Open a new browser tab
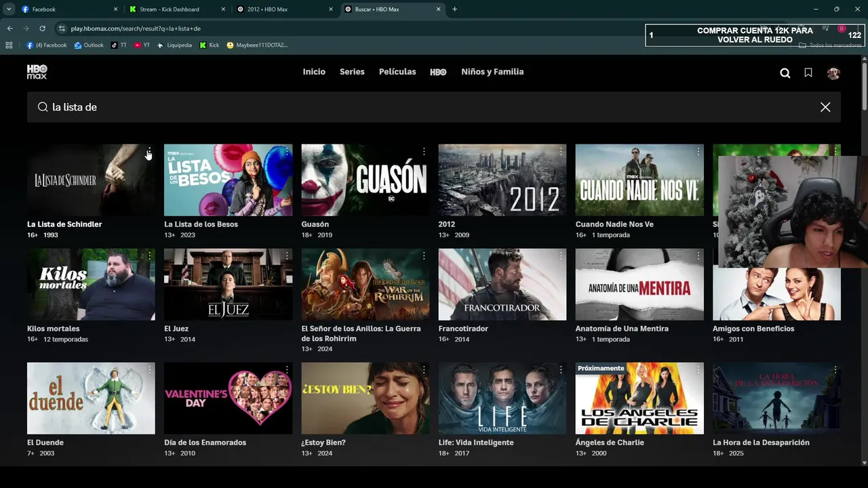Image resolution: width=868 pixels, height=488 pixels. click(x=454, y=9)
